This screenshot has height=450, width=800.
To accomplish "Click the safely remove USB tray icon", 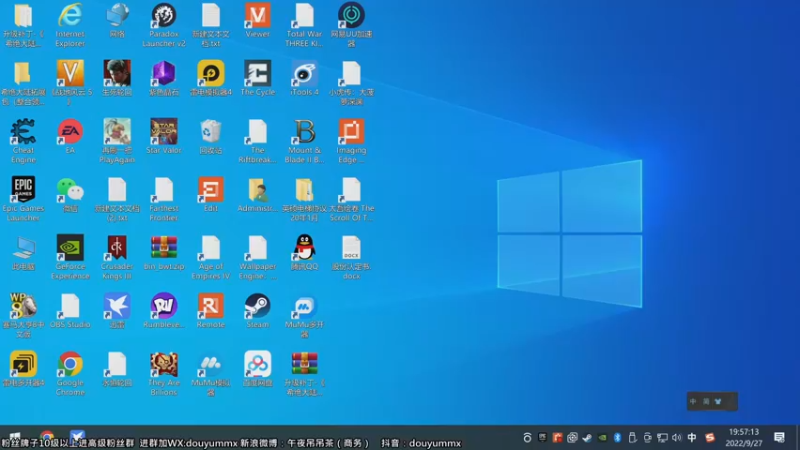I will 632,438.
